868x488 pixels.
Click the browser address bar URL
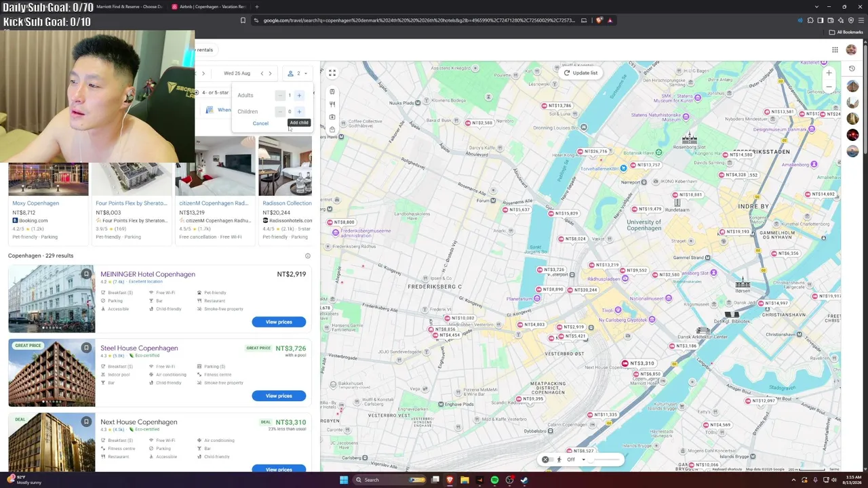coord(418,20)
